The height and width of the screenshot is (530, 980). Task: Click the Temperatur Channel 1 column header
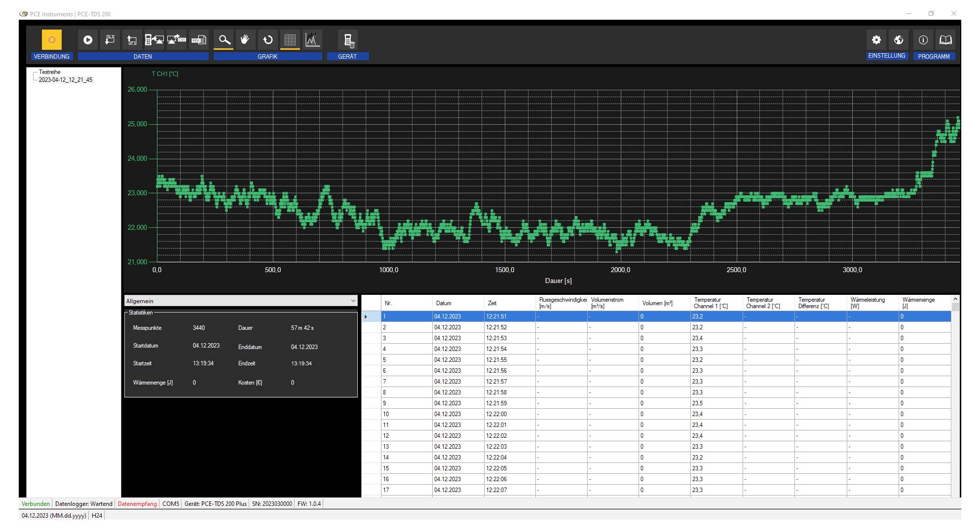point(716,303)
